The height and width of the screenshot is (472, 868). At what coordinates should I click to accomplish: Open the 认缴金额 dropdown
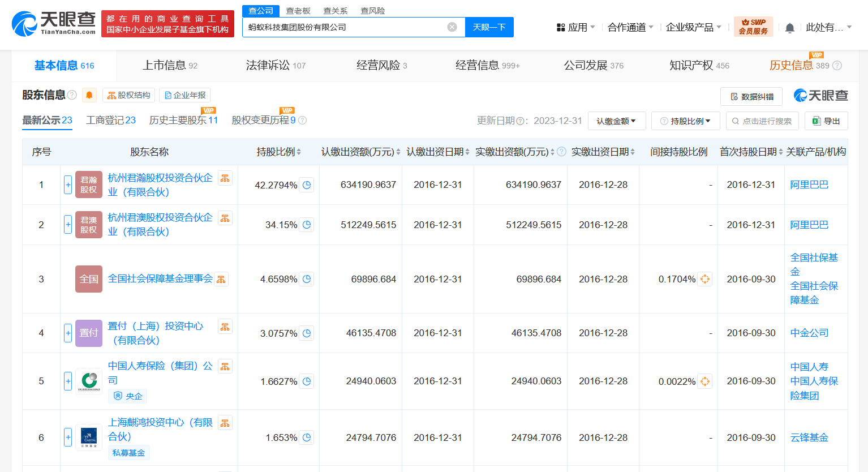(616, 121)
